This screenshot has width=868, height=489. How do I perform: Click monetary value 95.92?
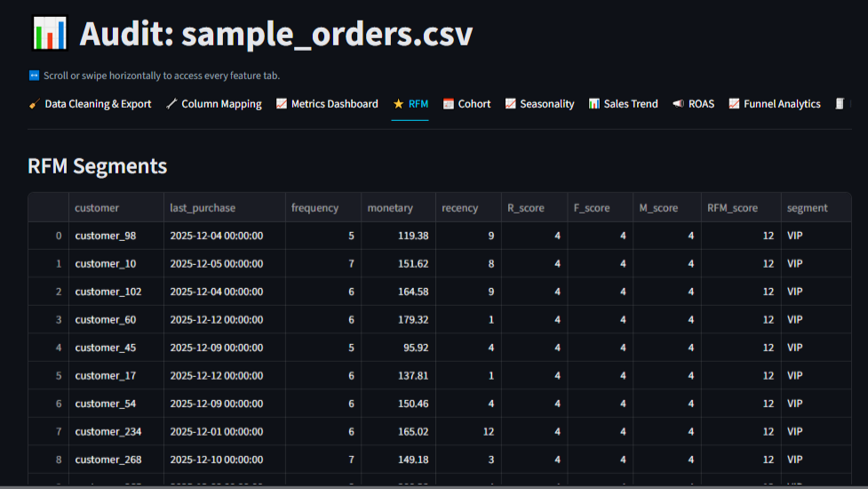tap(399, 348)
